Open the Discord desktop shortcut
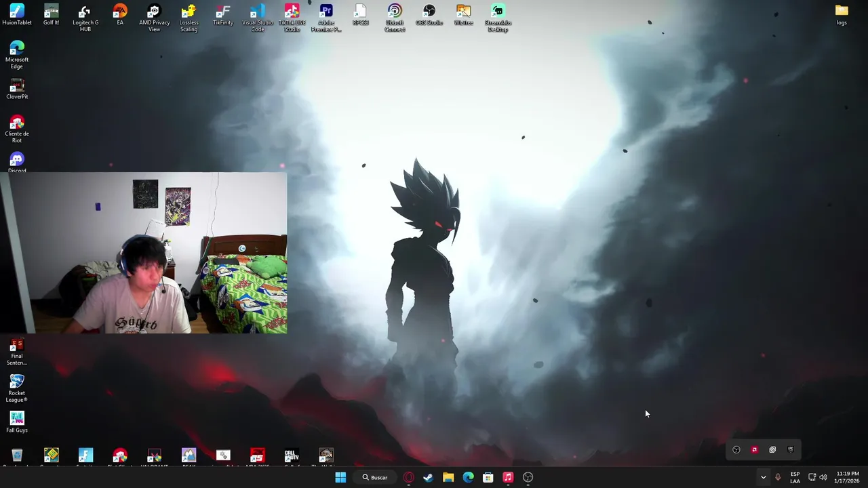The image size is (868, 488). [x=17, y=162]
